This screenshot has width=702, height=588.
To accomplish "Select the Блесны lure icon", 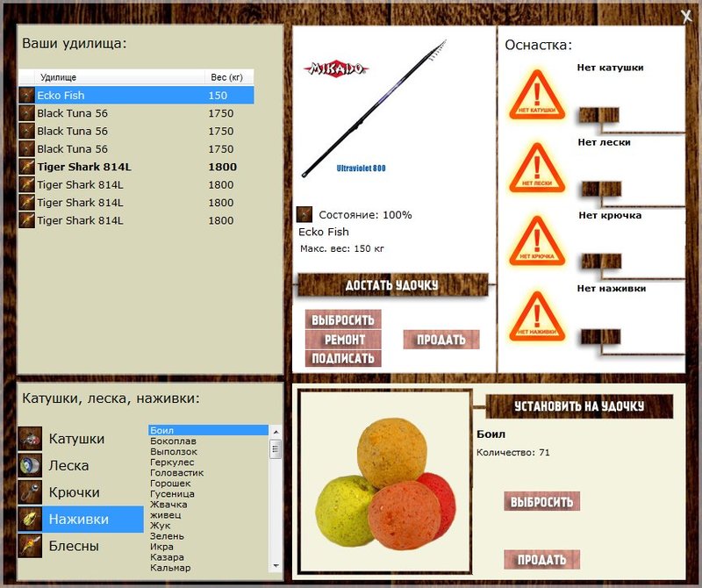I will click(30, 546).
